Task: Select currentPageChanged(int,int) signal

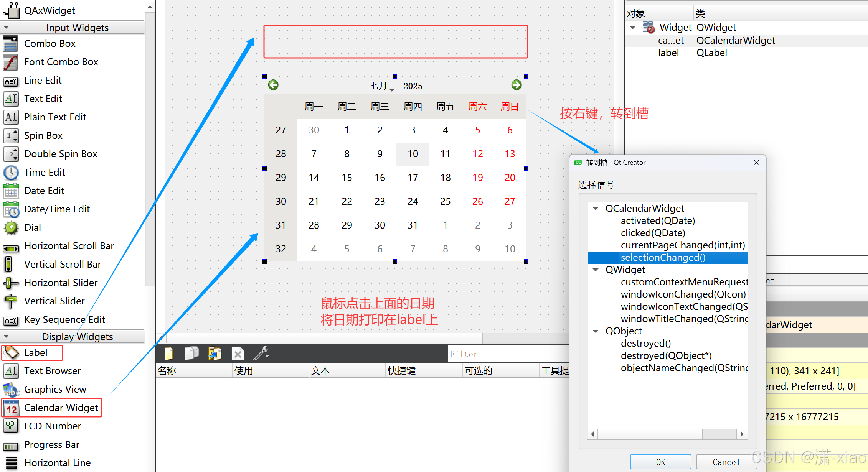Action: tap(683, 245)
